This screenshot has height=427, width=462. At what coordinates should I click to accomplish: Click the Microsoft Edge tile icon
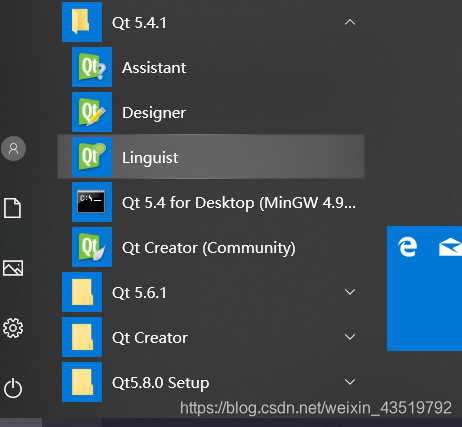[x=408, y=247]
